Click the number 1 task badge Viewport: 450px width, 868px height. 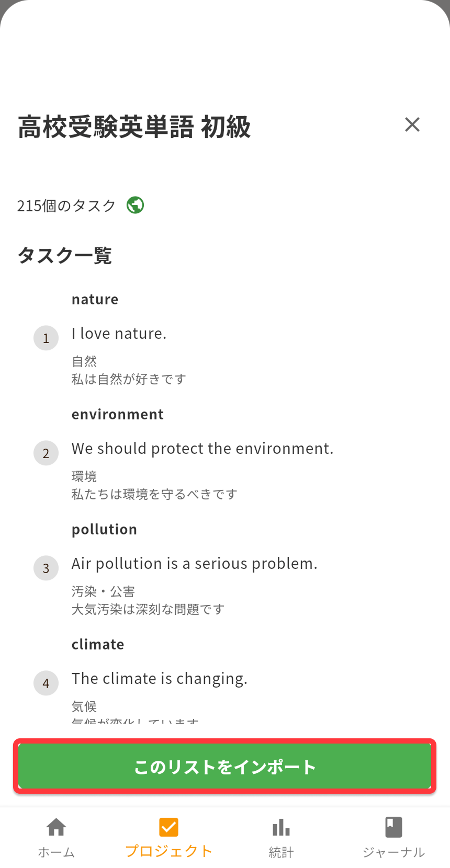coord(46,338)
